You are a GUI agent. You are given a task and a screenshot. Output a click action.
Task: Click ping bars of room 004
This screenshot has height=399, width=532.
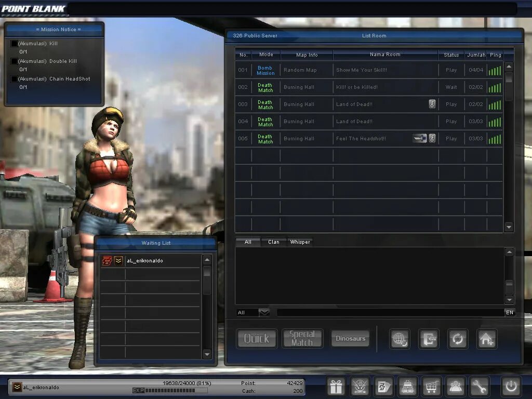coord(495,122)
